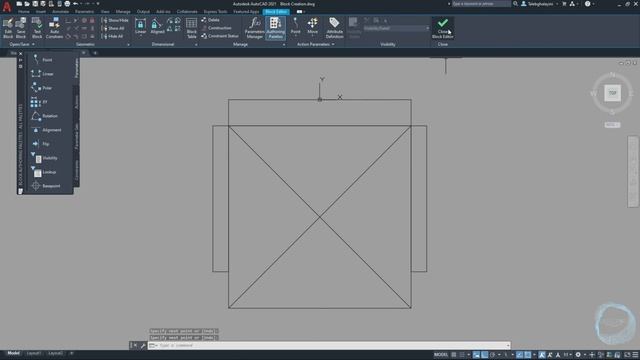This screenshot has height=360, width=640.
Task: Select Flip parameter in authoring palette
Action: [x=41, y=144]
